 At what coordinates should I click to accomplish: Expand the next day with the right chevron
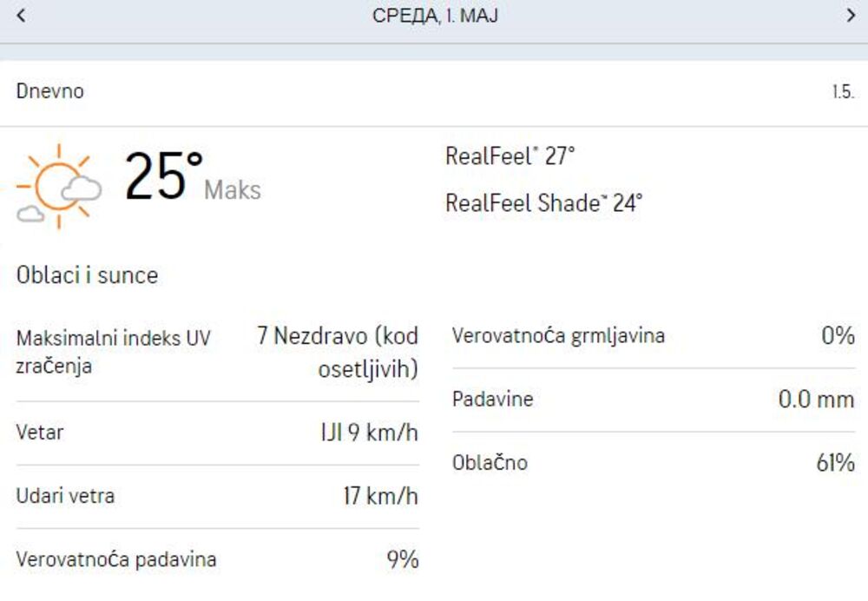tap(848, 15)
